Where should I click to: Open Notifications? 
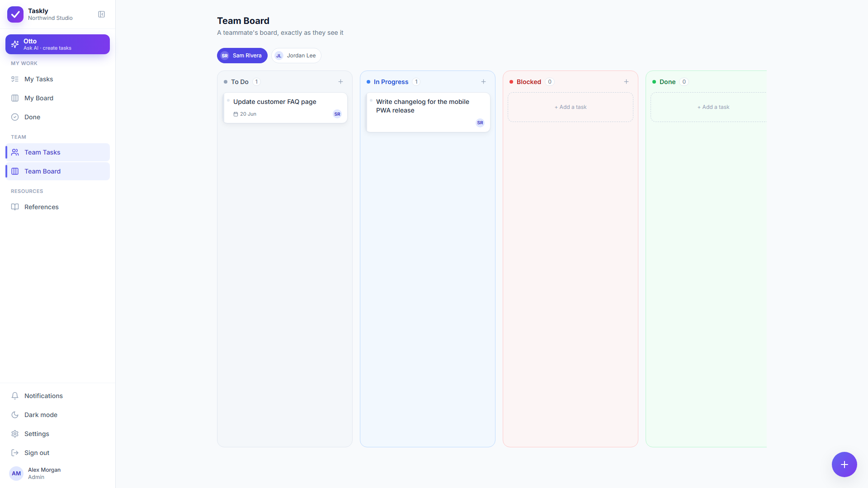tap(57, 396)
